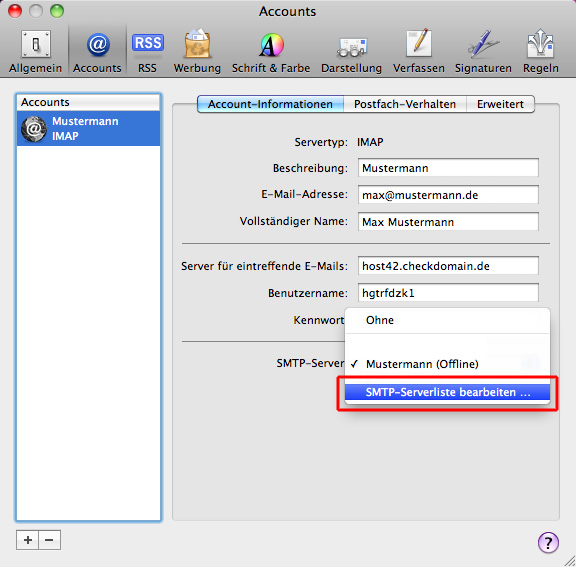Select the Accounts toolbar icon
This screenshot has width=576, height=567.
[97, 52]
